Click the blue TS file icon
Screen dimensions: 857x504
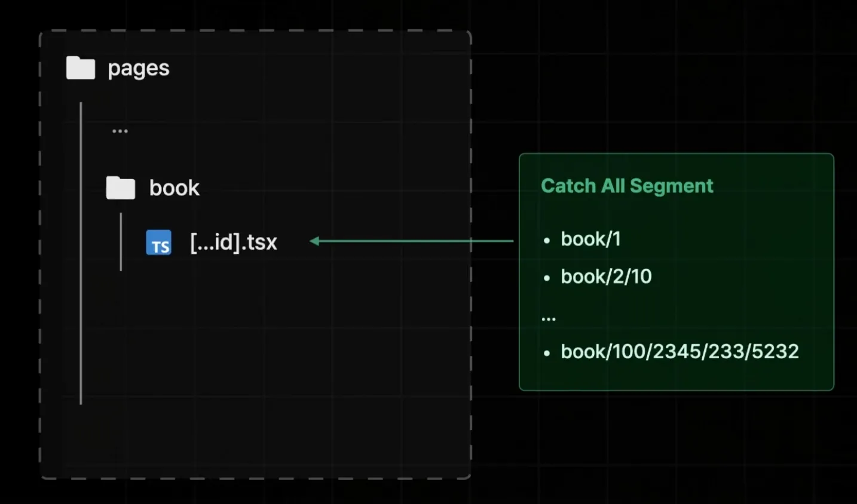[159, 242]
